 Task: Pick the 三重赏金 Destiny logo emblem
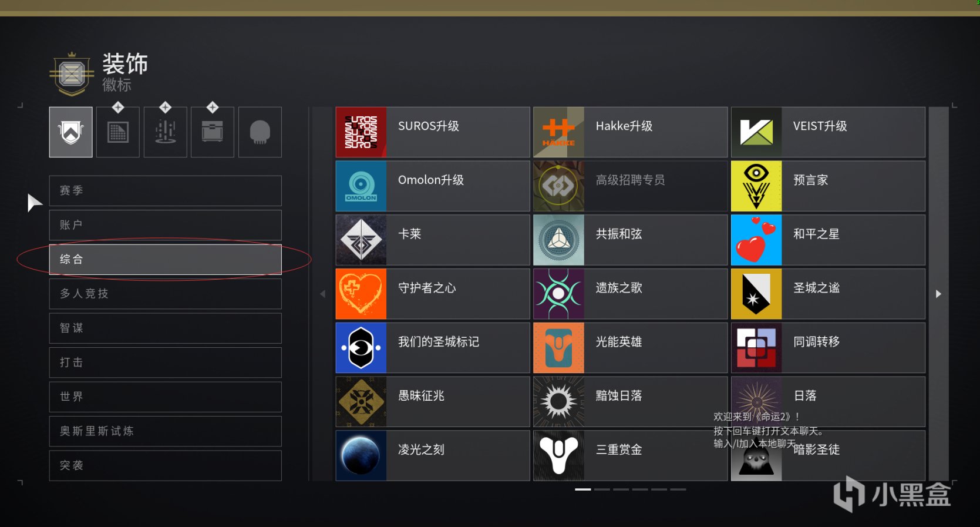click(x=630, y=456)
